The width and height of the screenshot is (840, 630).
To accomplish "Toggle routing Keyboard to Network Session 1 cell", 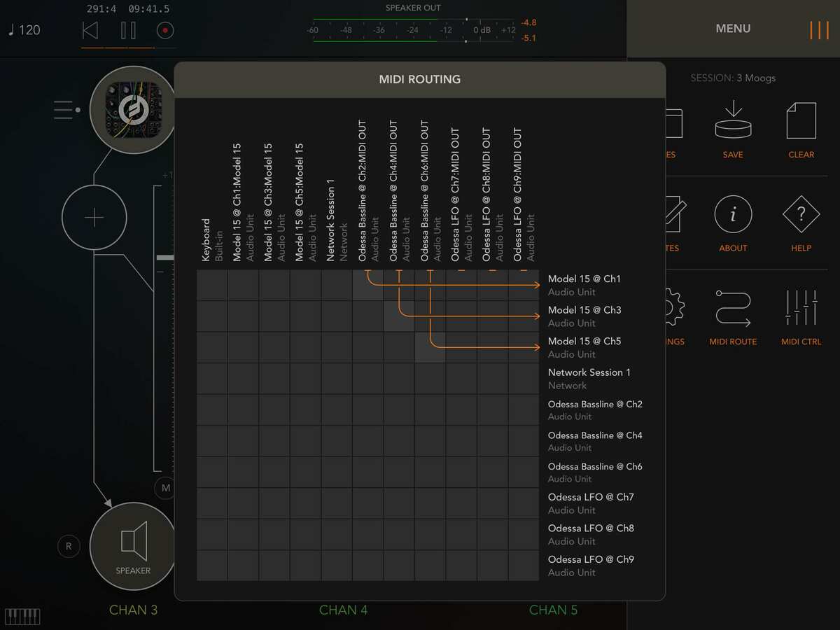I will click(x=212, y=379).
